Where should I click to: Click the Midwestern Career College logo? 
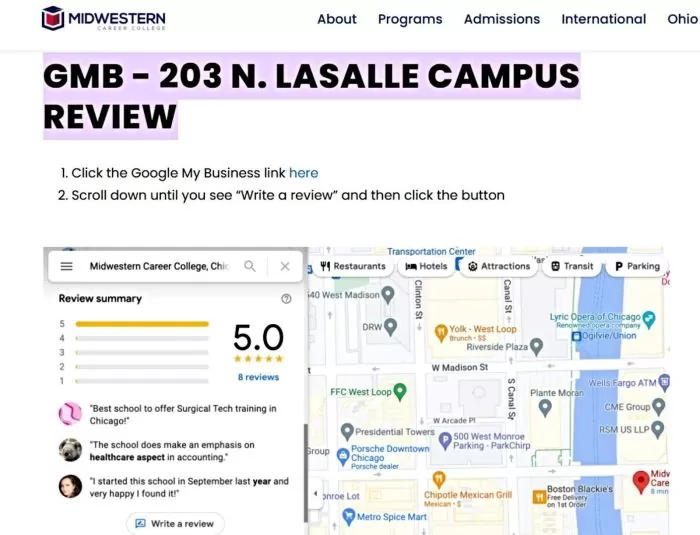[103, 19]
